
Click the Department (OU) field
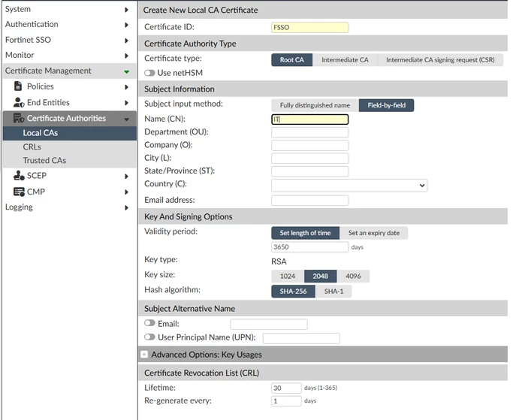(x=309, y=132)
